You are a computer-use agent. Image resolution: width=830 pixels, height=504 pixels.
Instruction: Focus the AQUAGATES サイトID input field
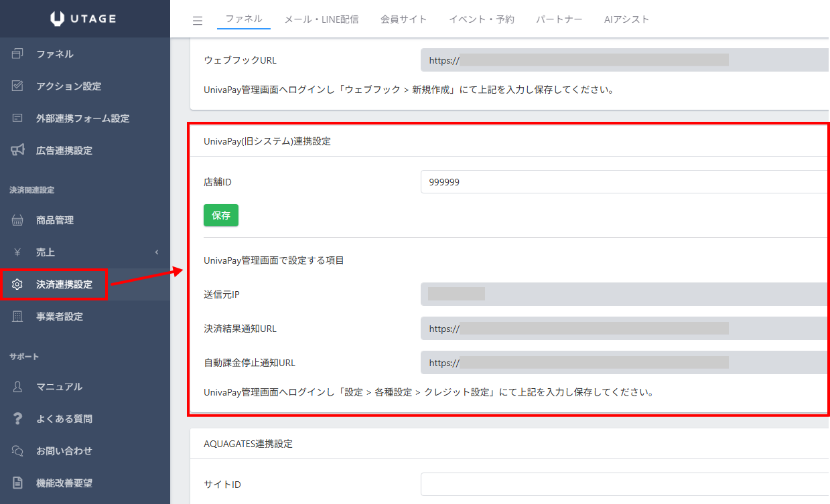tap(623, 484)
